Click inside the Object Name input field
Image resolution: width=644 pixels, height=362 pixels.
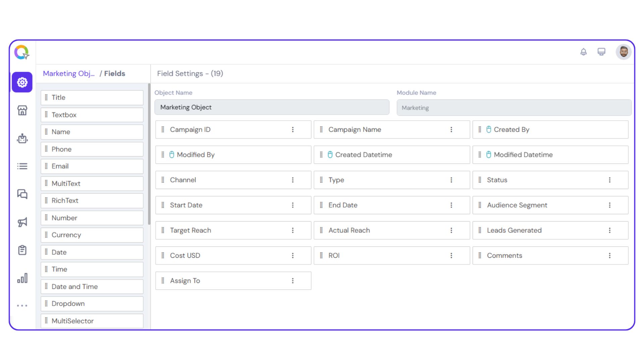pyautogui.click(x=272, y=107)
